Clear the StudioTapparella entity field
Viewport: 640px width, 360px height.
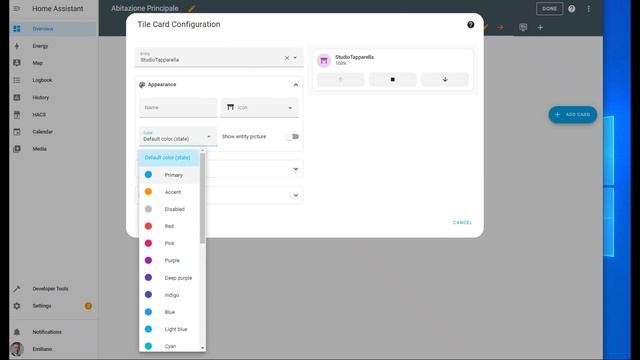287,58
